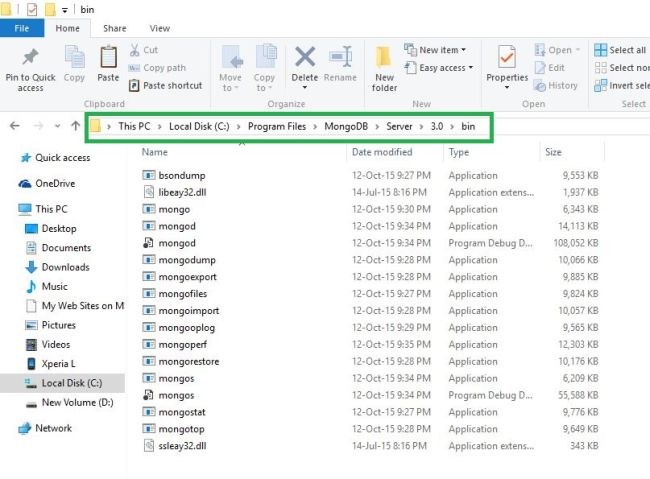Click Paste shortcut option
This screenshot has width=650, height=479.
[x=166, y=85]
